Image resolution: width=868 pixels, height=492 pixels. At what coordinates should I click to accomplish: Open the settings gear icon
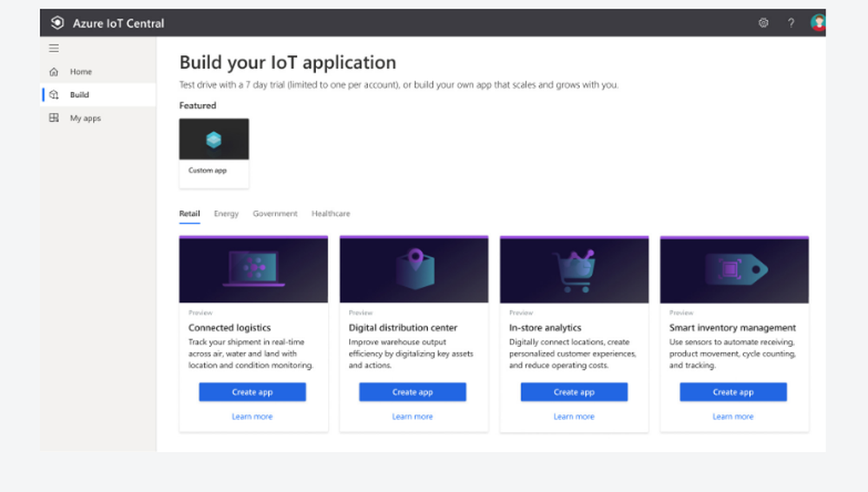pos(763,23)
